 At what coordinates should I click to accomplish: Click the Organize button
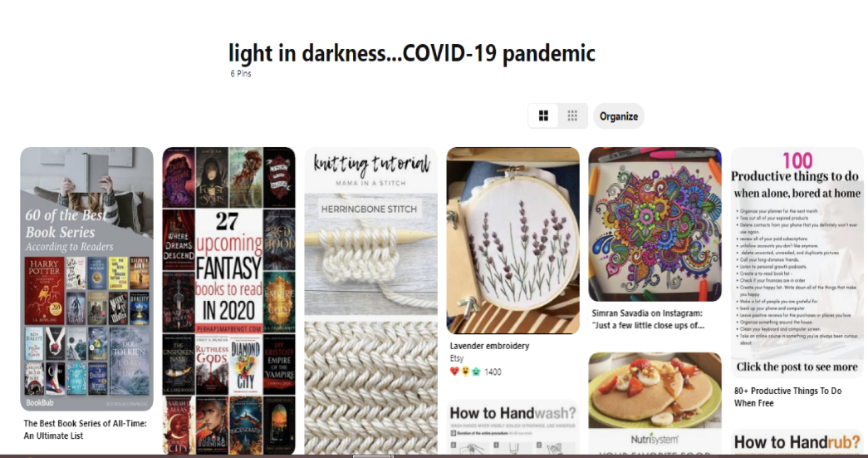pos(618,116)
